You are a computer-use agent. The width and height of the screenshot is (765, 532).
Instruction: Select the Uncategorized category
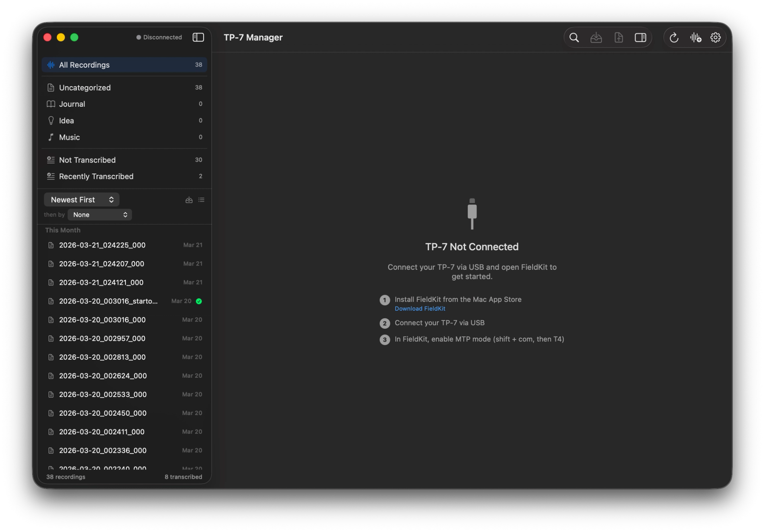(124, 87)
